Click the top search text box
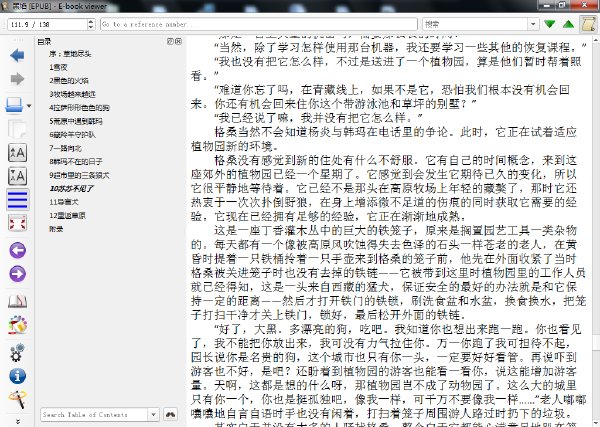The height and width of the screenshot is (427, 600). (476, 24)
